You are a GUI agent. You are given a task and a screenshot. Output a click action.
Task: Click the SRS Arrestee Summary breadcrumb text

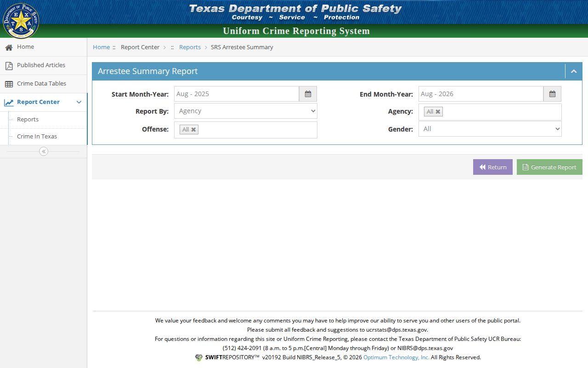[x=242, y=47]
